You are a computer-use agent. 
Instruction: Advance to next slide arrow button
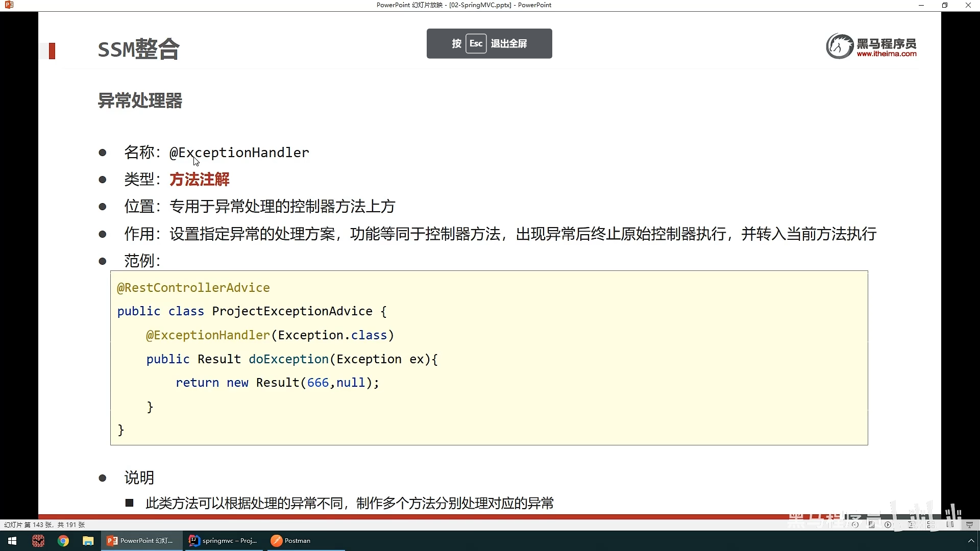coord(888,524)
